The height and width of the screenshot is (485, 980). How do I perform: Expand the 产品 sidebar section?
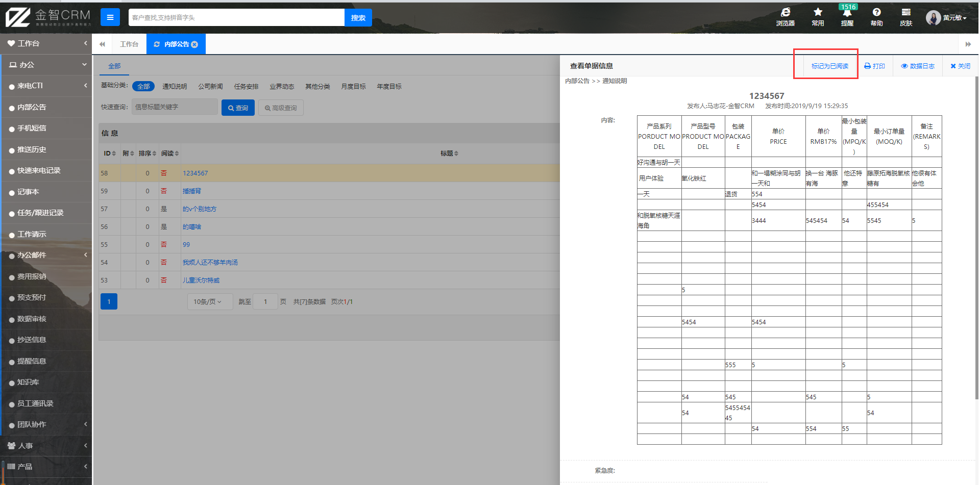tap(46, 467)
